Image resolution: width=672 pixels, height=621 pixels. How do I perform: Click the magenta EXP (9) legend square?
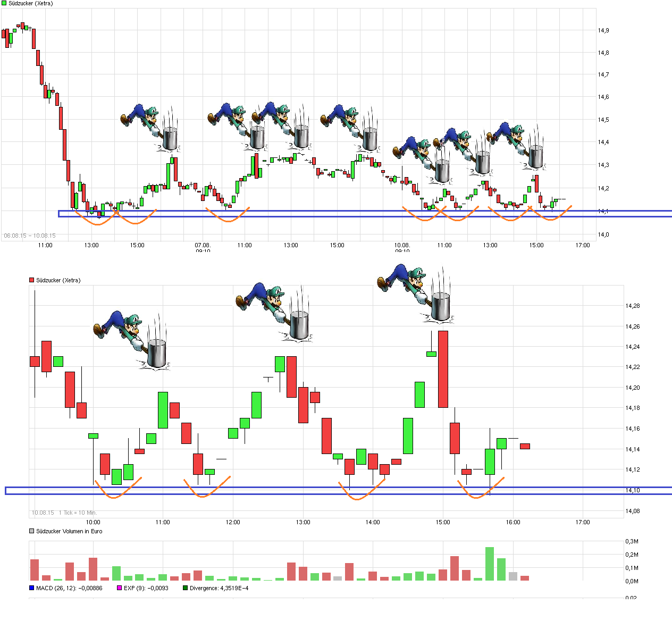pos(119,588)
